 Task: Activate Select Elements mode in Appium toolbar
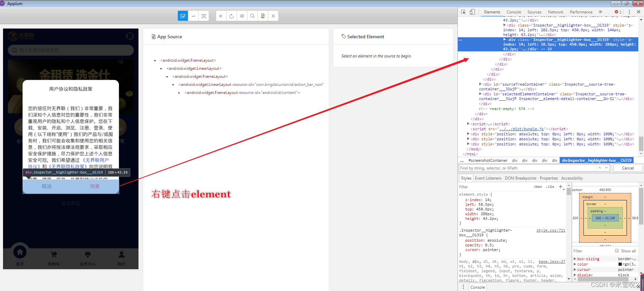(183, 16)
